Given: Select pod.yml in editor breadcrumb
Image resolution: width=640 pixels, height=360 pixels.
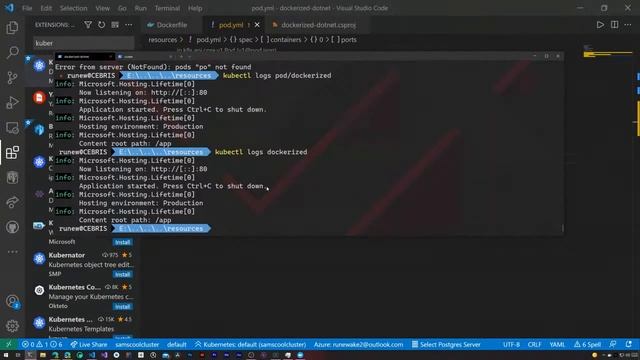Looking at the screenshot, I should [x=208, y=40].
